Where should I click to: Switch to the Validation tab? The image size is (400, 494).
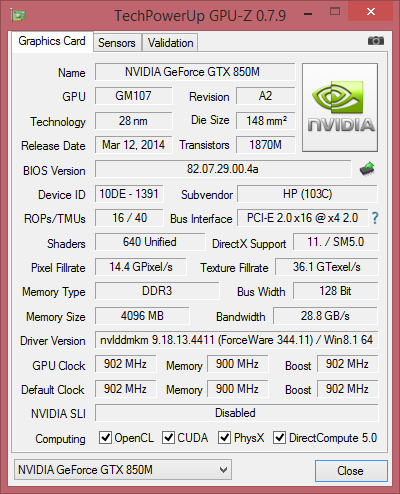(x=170, y=43)
